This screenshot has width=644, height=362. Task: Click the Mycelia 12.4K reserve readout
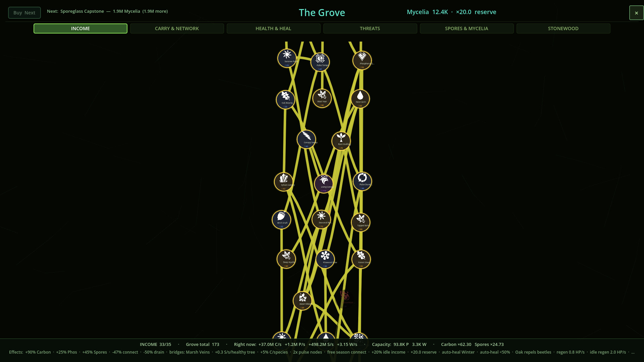click(451, 12)
